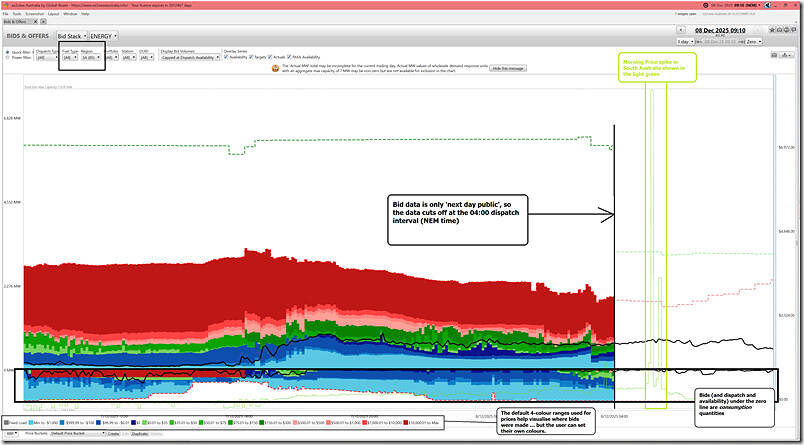Click the camera snapshot icon in header
This screenshot has width=804, height=445.
coord(779,30)
